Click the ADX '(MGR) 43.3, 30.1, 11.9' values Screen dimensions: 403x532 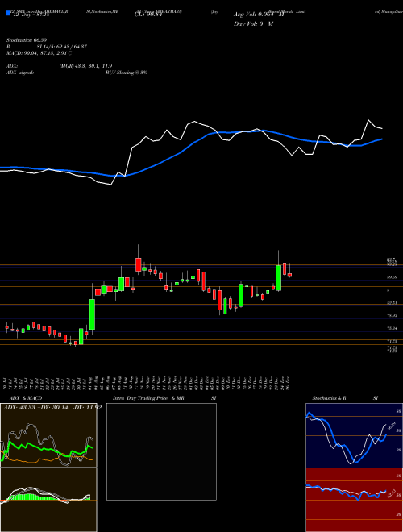pyautogui.click(x=85, y=66)
